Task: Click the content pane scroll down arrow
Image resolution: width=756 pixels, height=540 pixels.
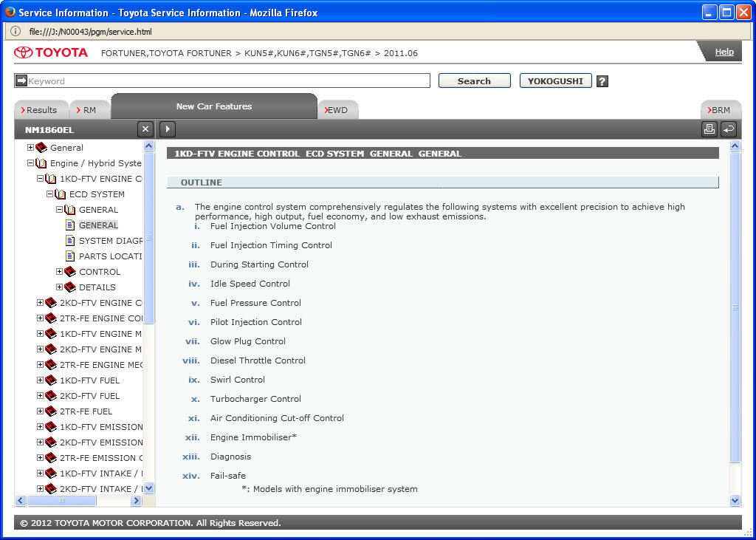Action: coord(735,500)
